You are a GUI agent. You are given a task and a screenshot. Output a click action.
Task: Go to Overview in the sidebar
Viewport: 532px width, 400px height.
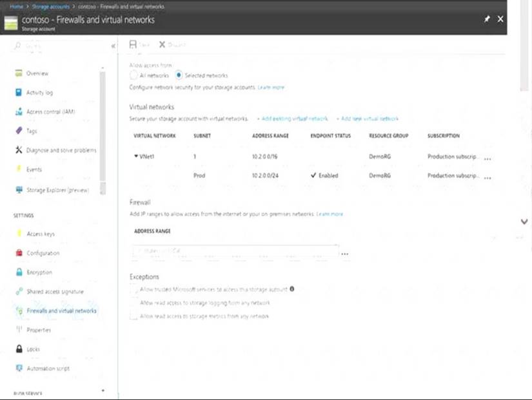point(37,73)
